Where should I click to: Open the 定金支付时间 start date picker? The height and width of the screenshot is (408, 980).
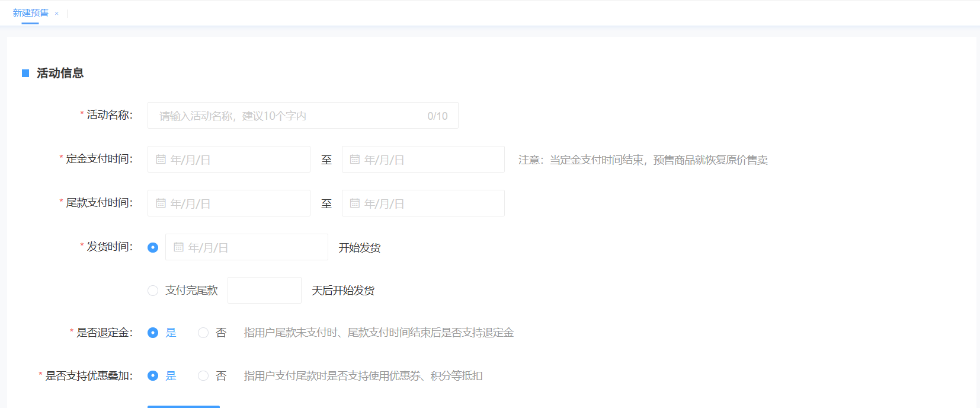coord(237,160)
